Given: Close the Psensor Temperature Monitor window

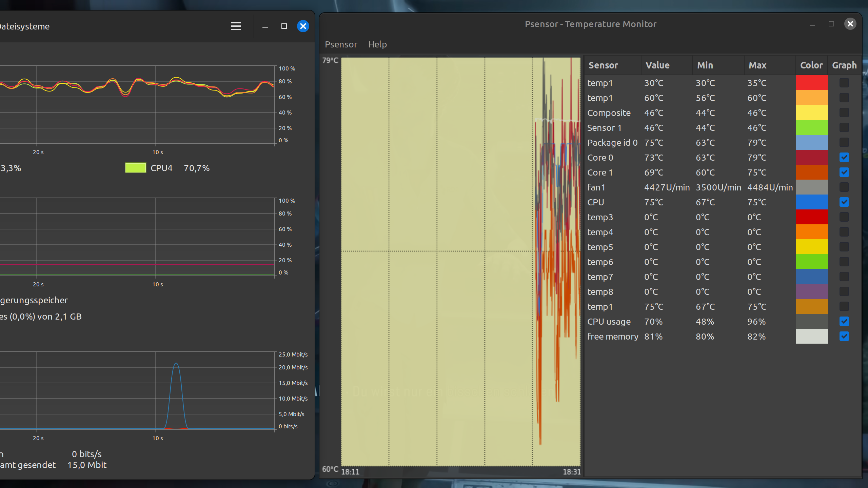Looking at the screenshot, I should pyautogui.click(x=850, y=24).
